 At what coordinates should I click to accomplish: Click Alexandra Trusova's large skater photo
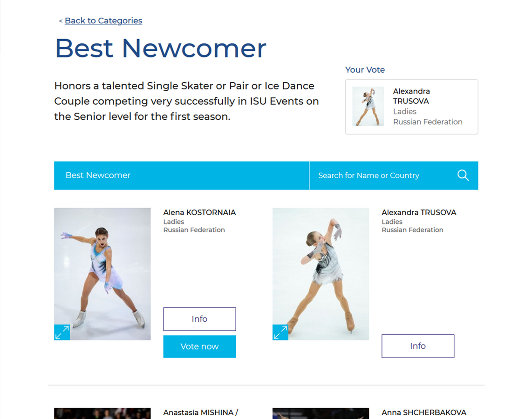[x=321, y=274]
